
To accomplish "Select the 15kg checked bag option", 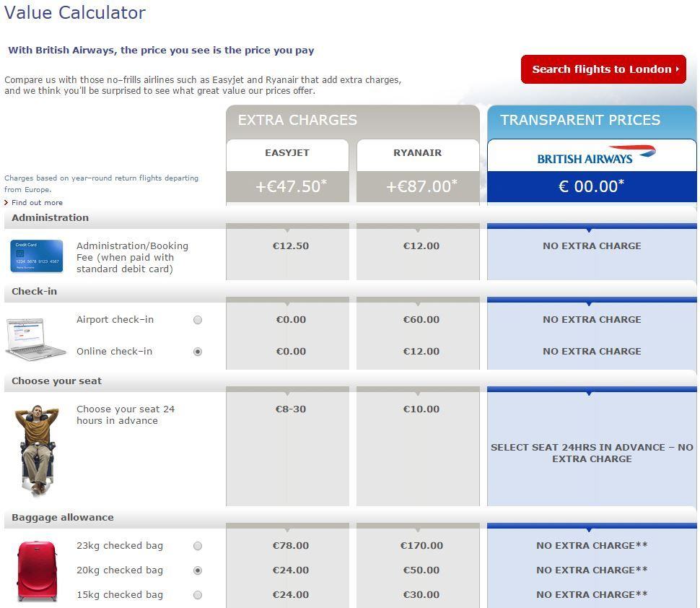I will (198, 595).
